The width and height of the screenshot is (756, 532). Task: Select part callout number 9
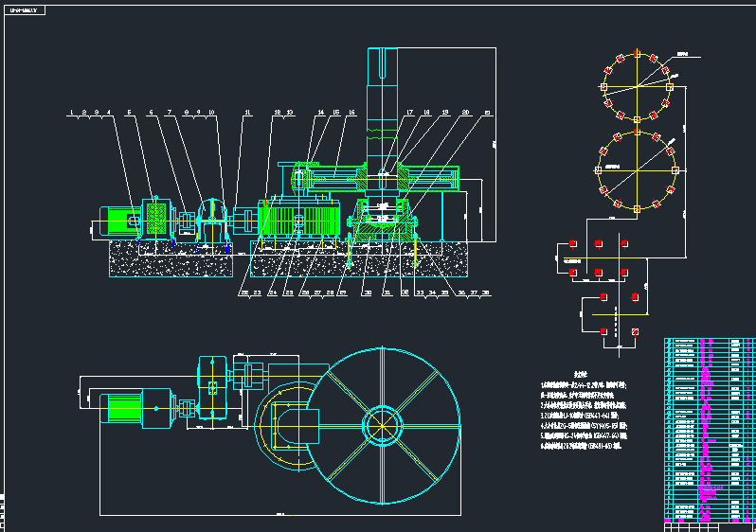(199, 113)
